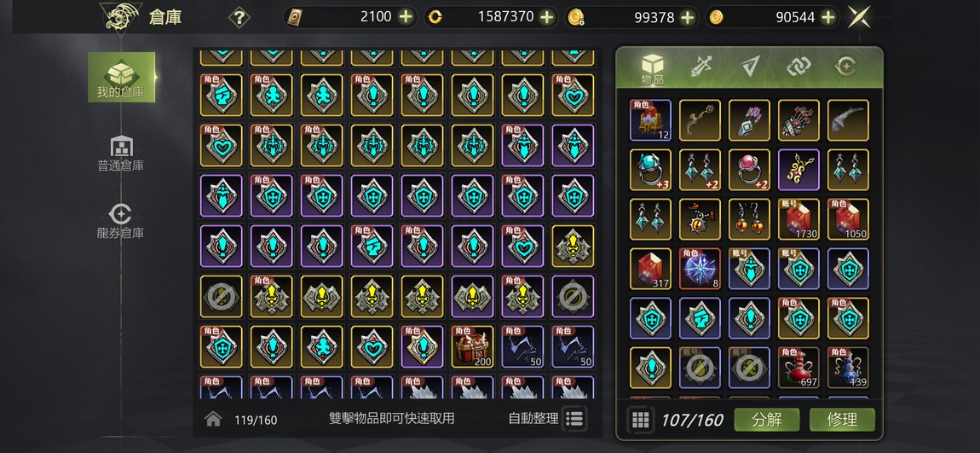This screenshot has width=980, height=453.
Task: Open the home icon beside 119/160
Action: 213,419
